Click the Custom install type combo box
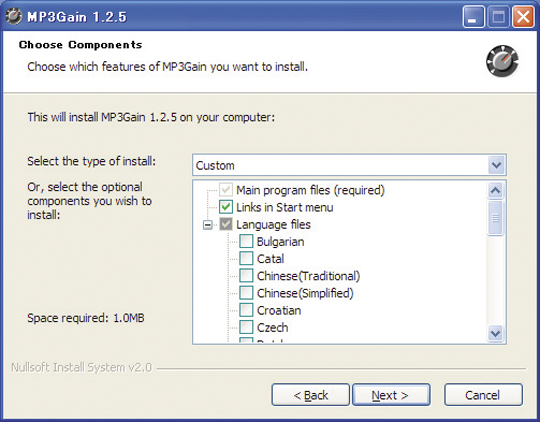 click(349, 165)
